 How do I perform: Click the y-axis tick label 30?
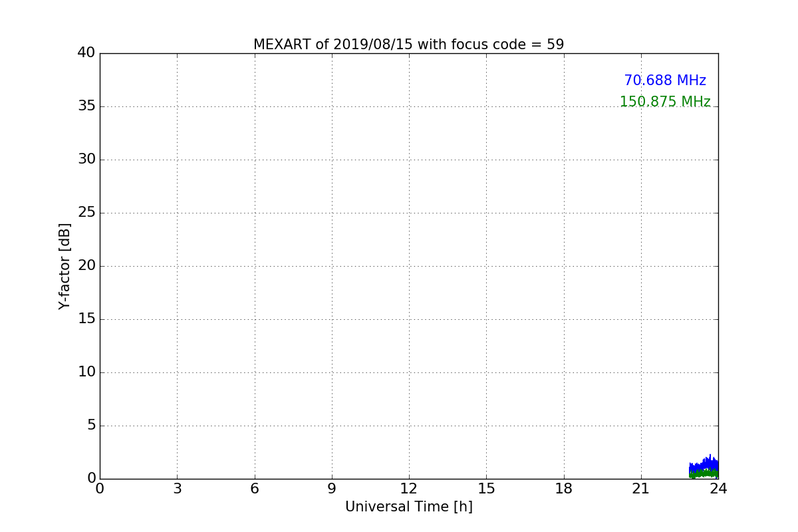pyautogui.click(x=86, y=160)
